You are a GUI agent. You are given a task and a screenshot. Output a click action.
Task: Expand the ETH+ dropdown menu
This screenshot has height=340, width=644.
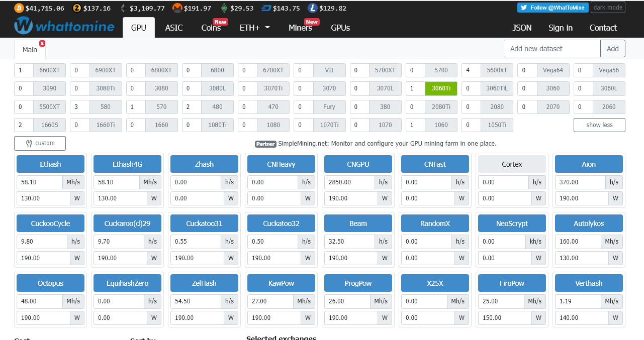[255, 28]
